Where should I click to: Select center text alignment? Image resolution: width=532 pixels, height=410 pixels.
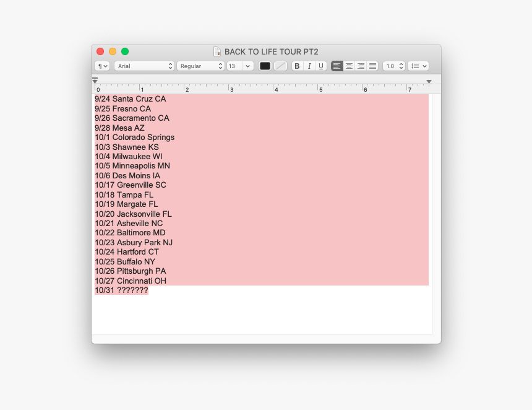[349, 66]
